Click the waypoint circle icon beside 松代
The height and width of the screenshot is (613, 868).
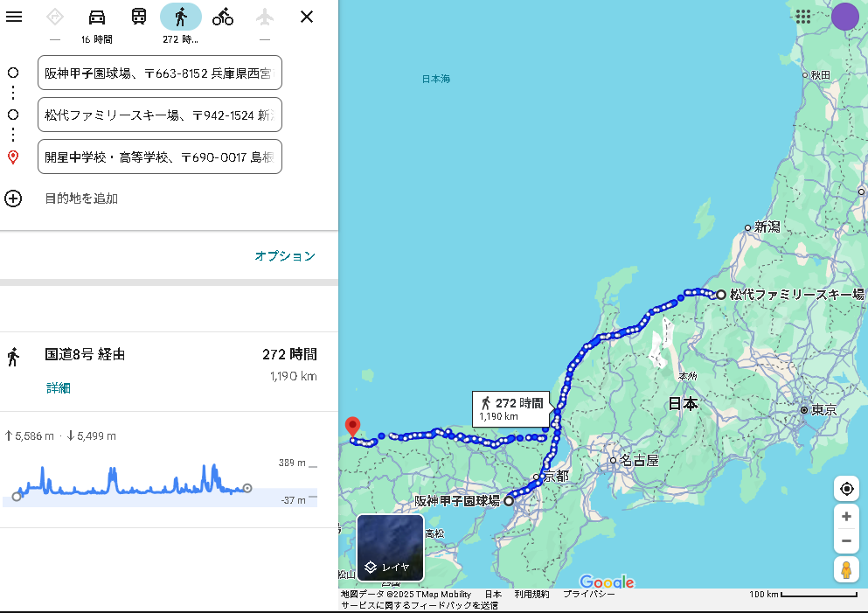pyautogui.click(x=13, y=115)
